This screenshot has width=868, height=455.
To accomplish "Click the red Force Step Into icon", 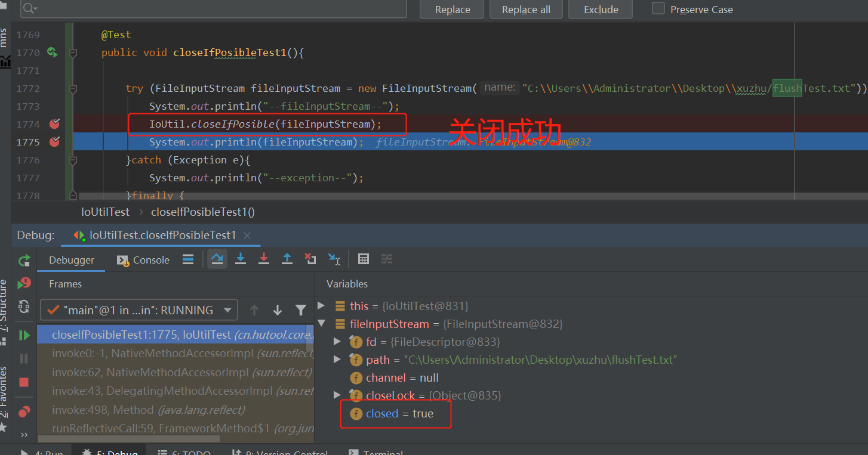I will coord(264,259).
